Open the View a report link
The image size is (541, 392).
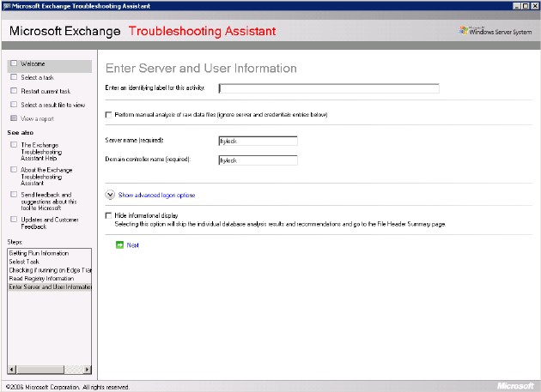tap(37, 119)
